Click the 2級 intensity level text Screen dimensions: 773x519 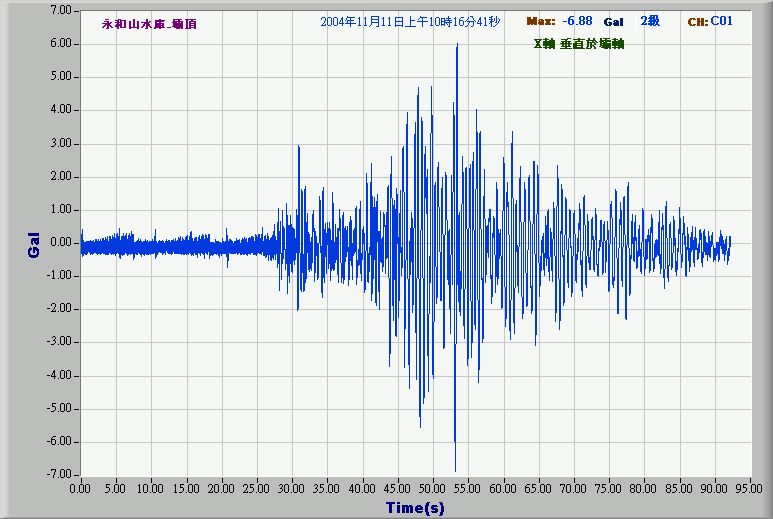point(651,21)
